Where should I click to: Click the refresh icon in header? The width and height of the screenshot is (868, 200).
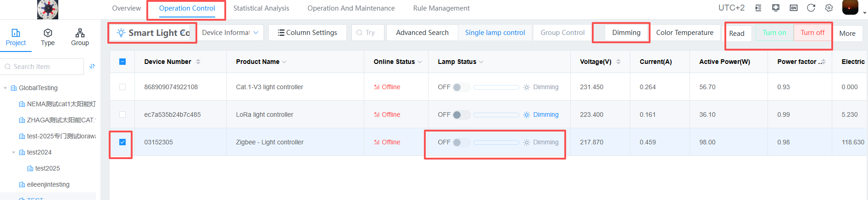coord(811,8)
